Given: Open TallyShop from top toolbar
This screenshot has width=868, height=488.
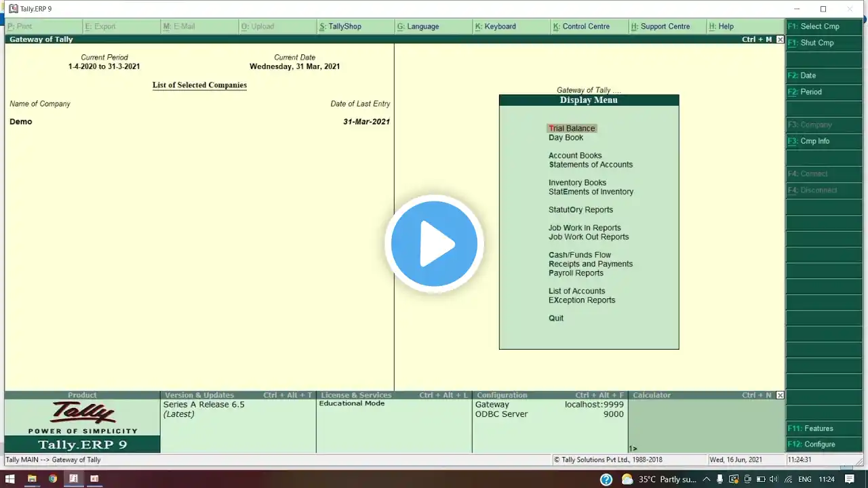Looking at the screenshot, I should [x=355, y=26].
